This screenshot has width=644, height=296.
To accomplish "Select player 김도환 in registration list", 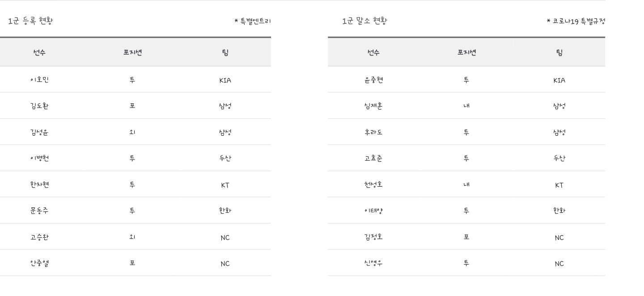I will tap(39, 106).
